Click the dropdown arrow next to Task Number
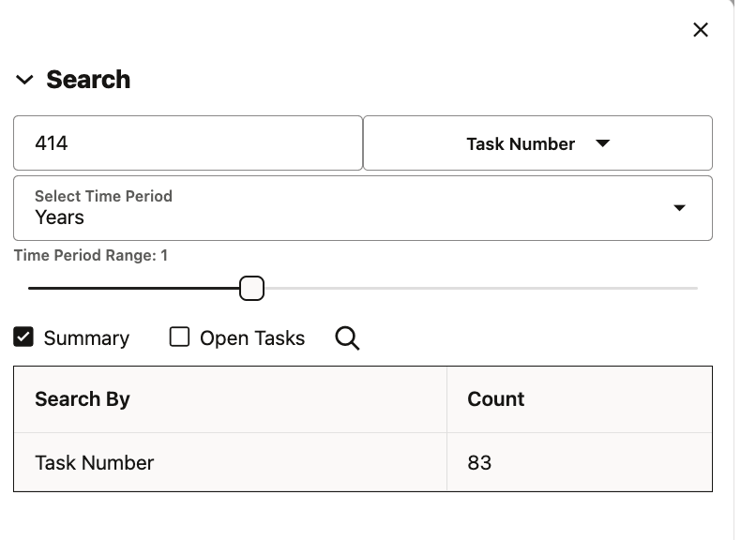The height and width of the screenshot is (540, 756). [604, 143]
